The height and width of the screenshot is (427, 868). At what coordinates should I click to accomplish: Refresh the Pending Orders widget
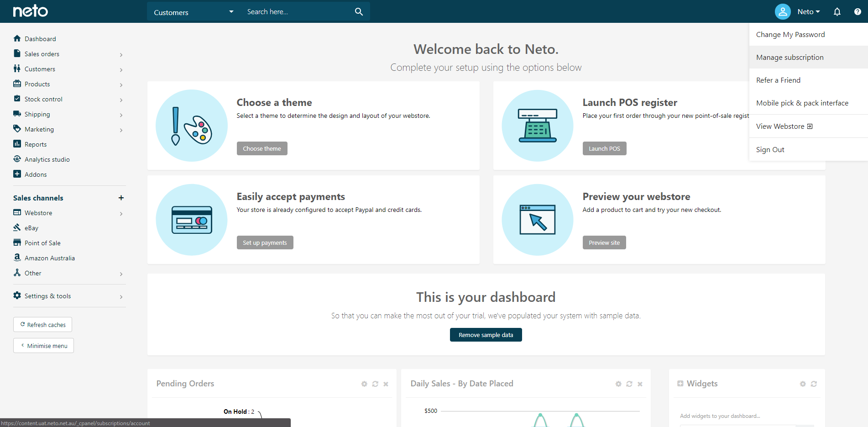[x=375, y=384]
